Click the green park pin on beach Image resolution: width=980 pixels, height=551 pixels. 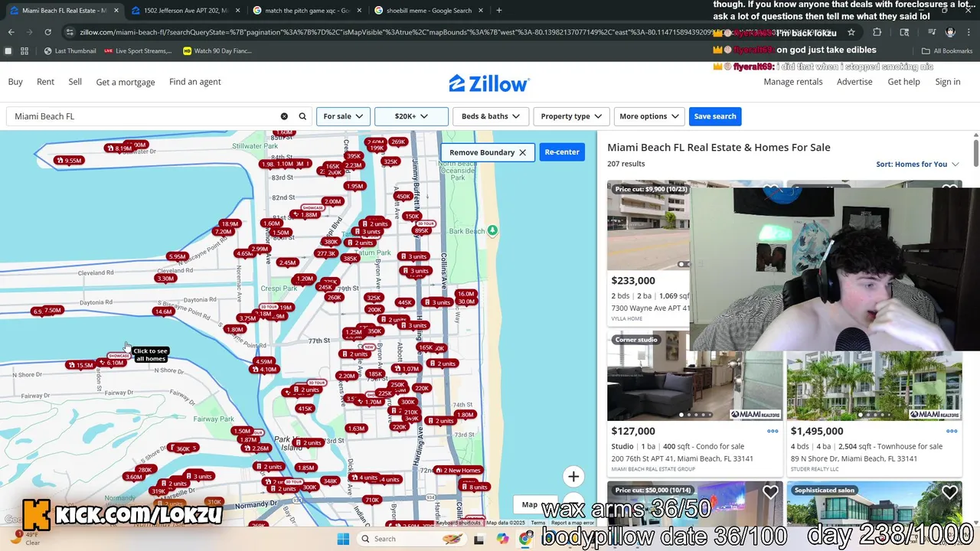click(492, 230)
